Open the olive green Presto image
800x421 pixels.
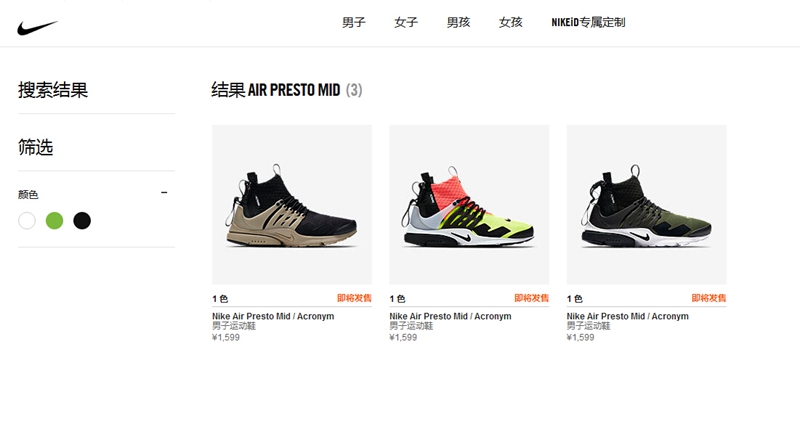(x=646, y=205)
